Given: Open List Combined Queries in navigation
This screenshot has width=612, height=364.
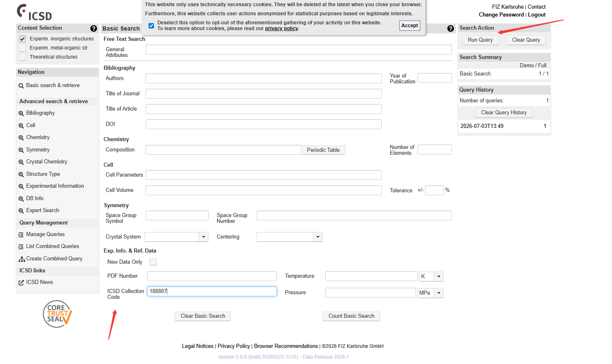Looking at the screenshot, I should [x=52, y=246].
